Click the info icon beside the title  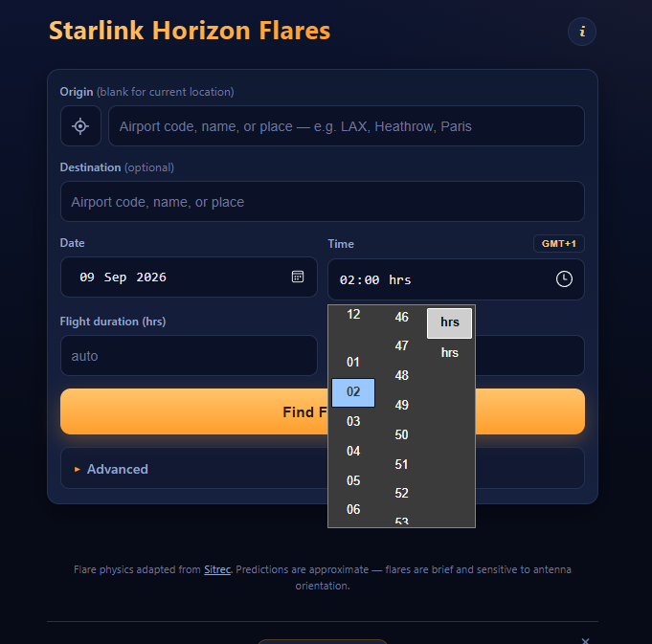pyautogui.click(x=582, y=32)
